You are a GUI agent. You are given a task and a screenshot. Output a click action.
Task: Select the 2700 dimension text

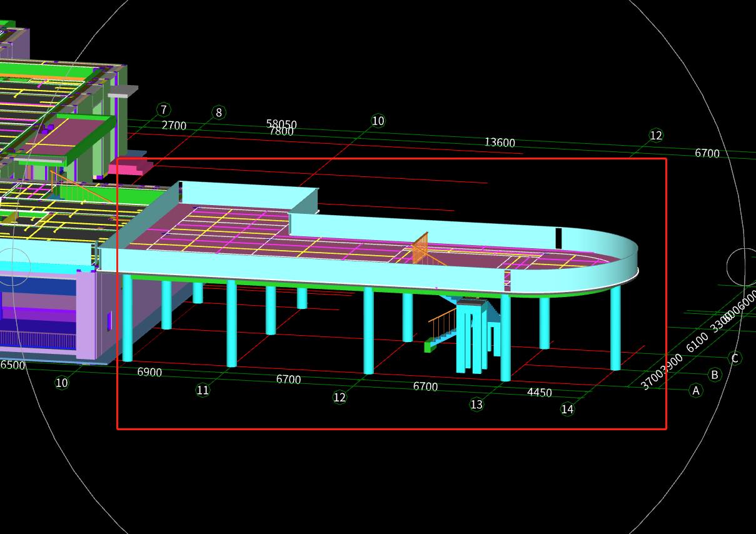pos(174,125)
